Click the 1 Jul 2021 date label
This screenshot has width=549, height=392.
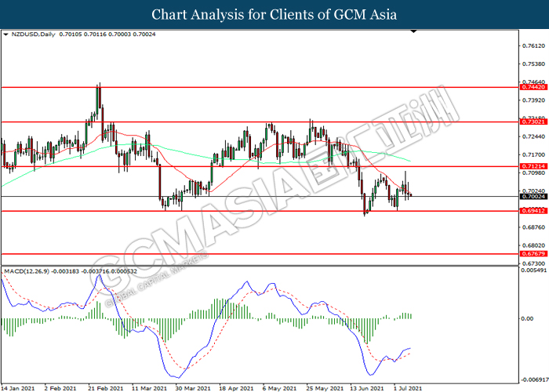click(408, 388)
